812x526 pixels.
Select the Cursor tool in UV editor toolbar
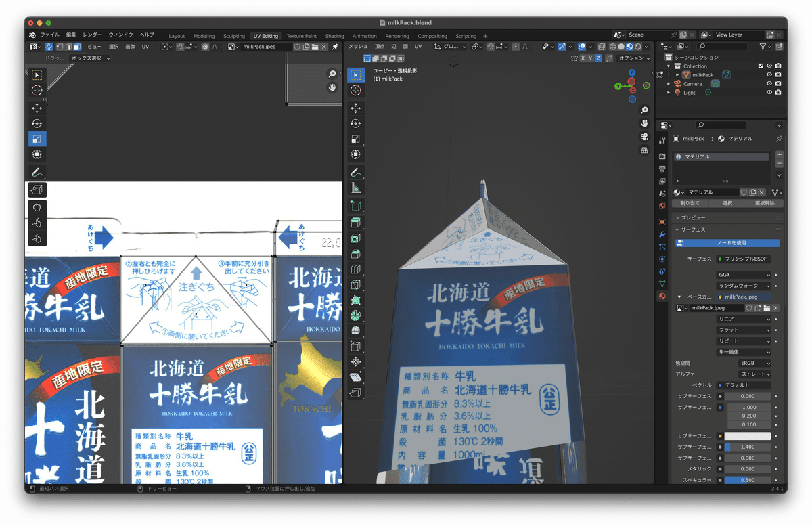click(x=37, y=90)
